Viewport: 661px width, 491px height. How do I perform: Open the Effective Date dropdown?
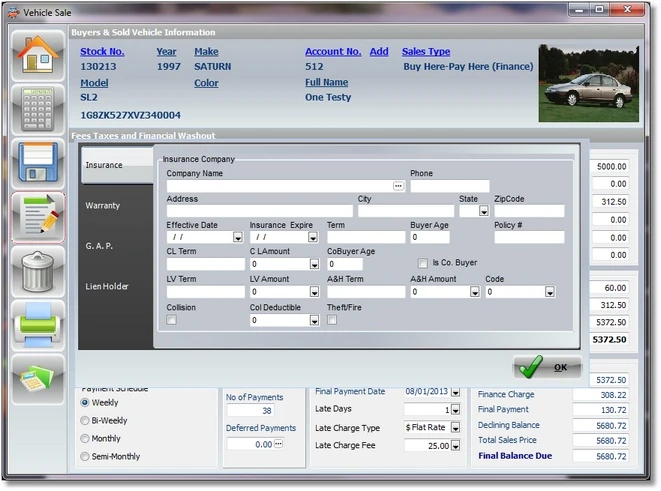coord(238,238)
